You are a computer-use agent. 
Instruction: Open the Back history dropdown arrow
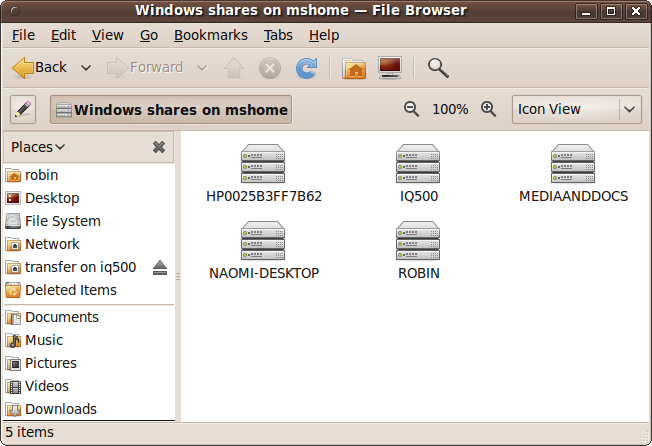[86, 68]
